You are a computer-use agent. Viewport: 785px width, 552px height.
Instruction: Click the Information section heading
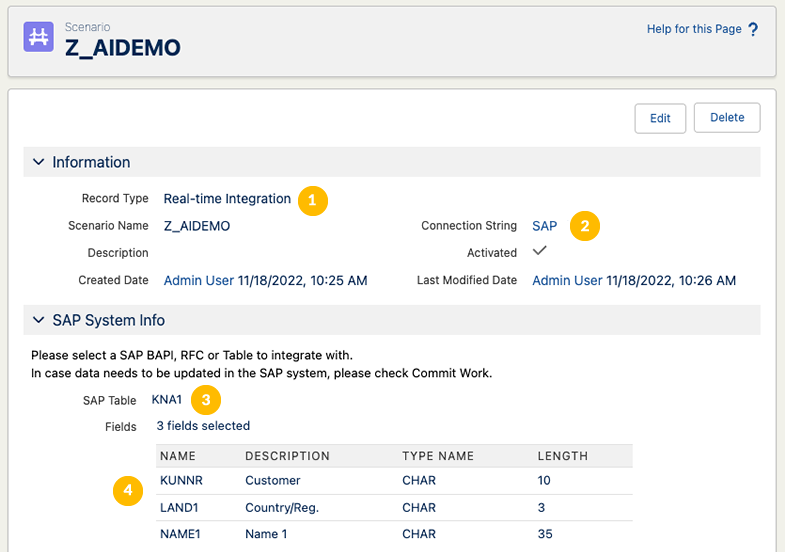91,162
